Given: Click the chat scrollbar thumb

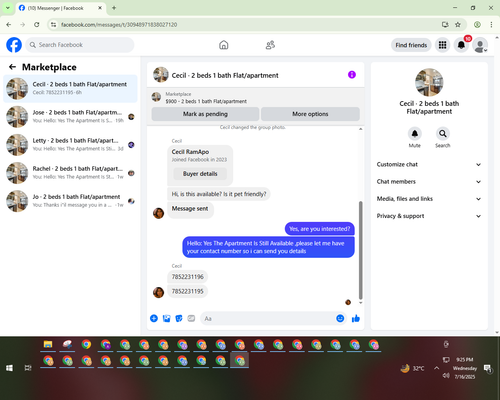Looking at the screenshot, I should (x=360, y=250).
